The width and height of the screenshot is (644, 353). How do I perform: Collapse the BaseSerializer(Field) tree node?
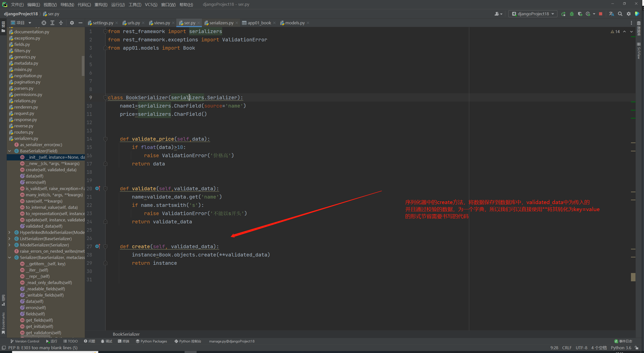click(x=10, y=151)
